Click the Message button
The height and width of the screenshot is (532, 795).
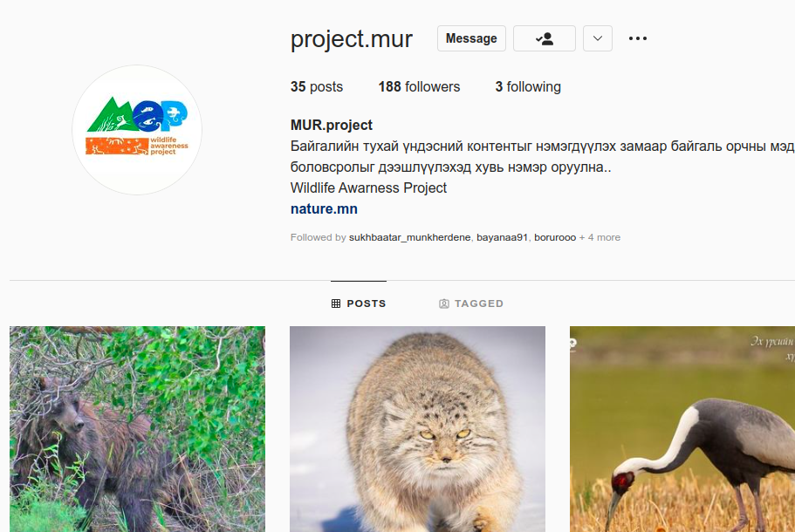471,38
